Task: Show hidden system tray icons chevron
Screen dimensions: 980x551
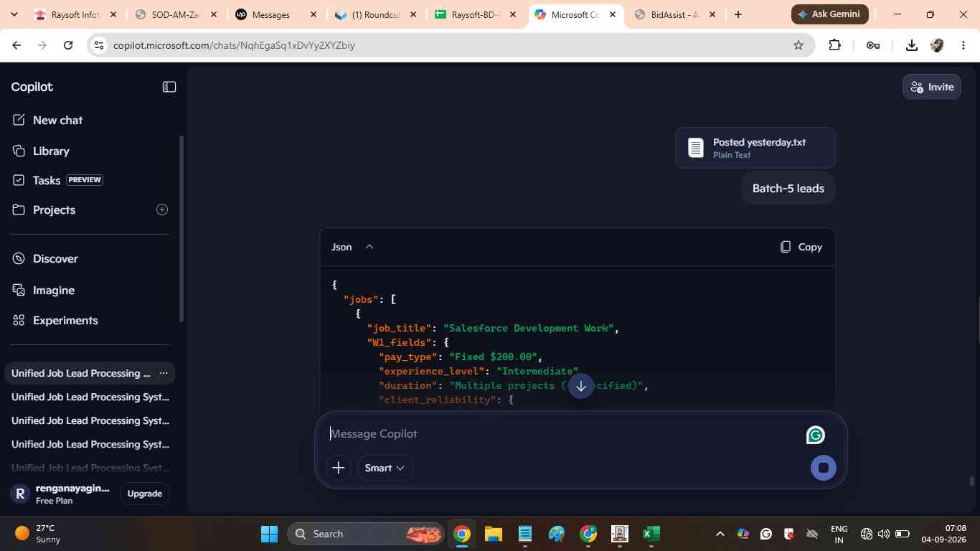Action: point(720,534)
